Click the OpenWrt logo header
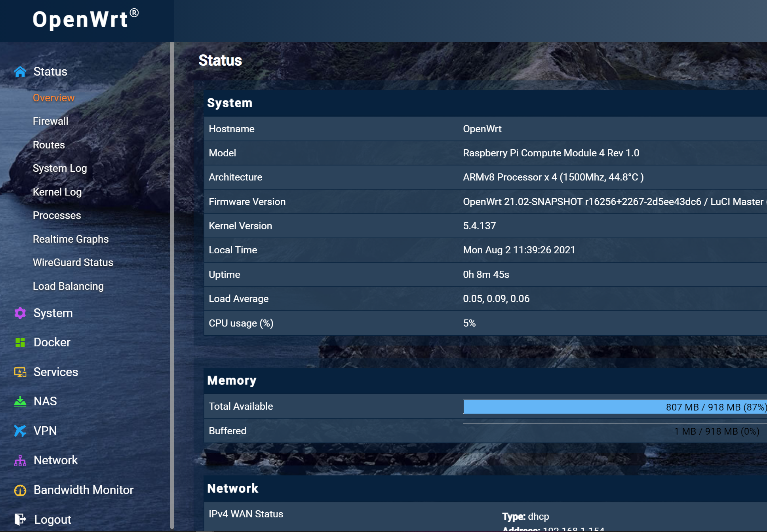Screen dimensions: 767x532 pos(86,20)
